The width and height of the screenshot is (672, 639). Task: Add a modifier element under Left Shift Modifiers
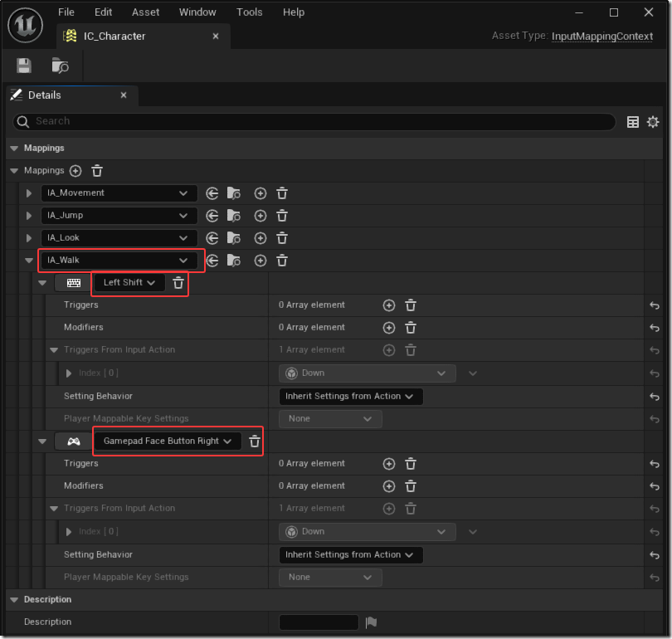coord(389,328)
